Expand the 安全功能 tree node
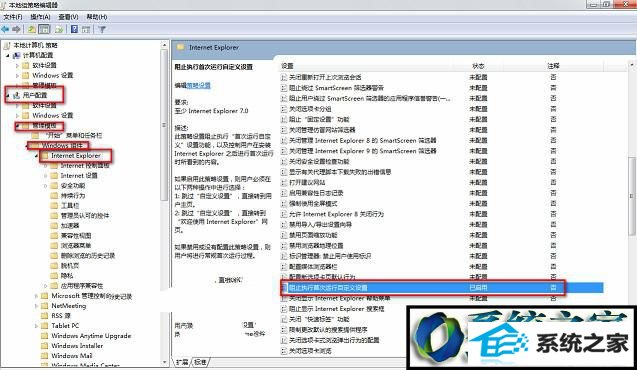This screenshot has width=637, height=370. click(x=46, y=186)
